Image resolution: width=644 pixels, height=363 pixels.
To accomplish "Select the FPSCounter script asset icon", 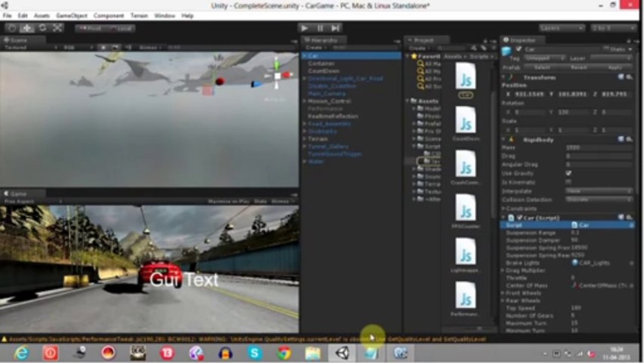I will 466,207.
